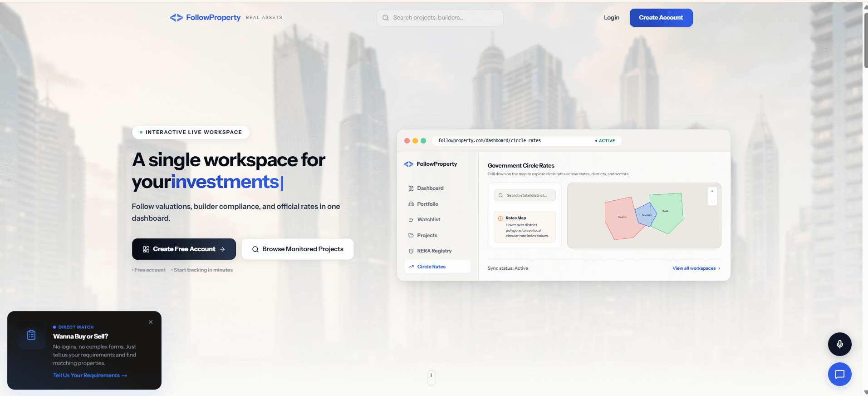Click the Rates Map info icon
Viewport: 868px width, 396px height.
(500, 218)
